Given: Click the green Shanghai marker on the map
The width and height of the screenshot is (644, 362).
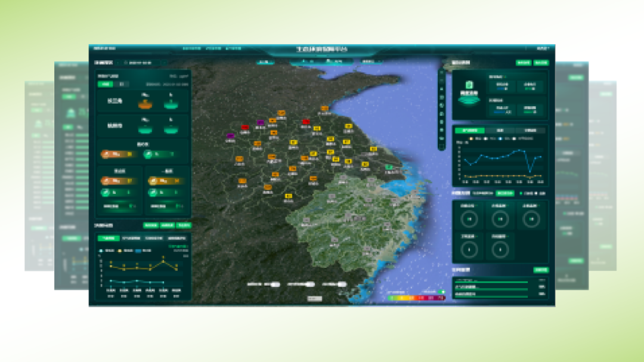Looking at the screenshot, I should pyautogui.click(x=389, y=166).
